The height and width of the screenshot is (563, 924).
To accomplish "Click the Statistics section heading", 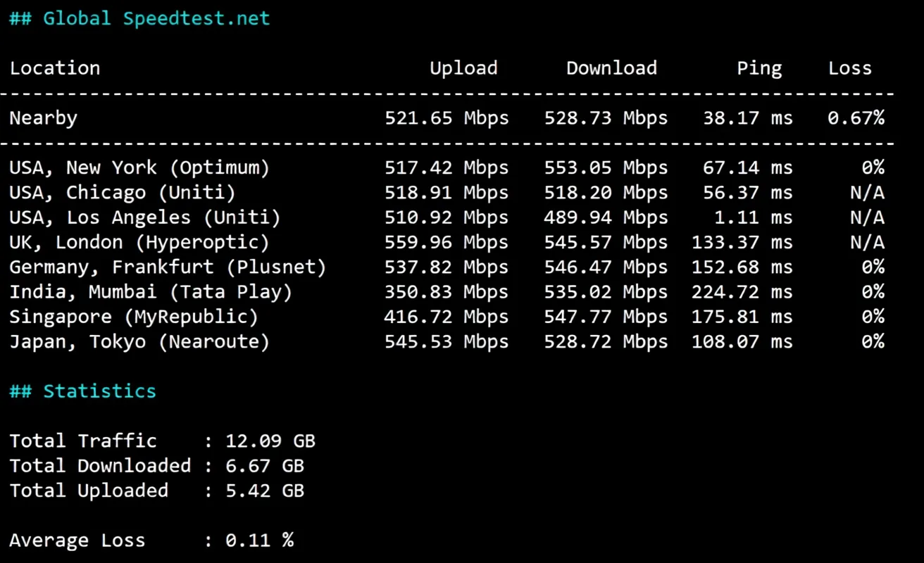I will click(x=83, y=391).
